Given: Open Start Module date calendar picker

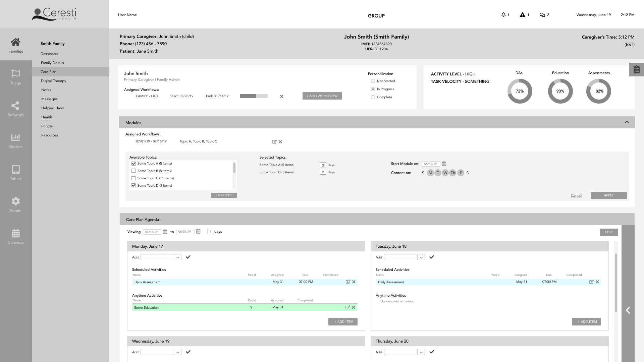Looking at the screenshot, I should (444, 164).
